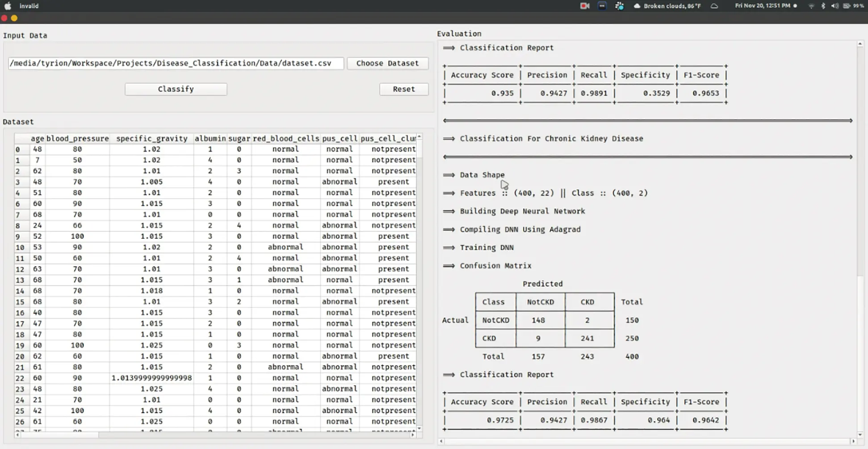Click the dataset table vertical scrollbar
Screen dimensions: 868x449
pos(419,283)
